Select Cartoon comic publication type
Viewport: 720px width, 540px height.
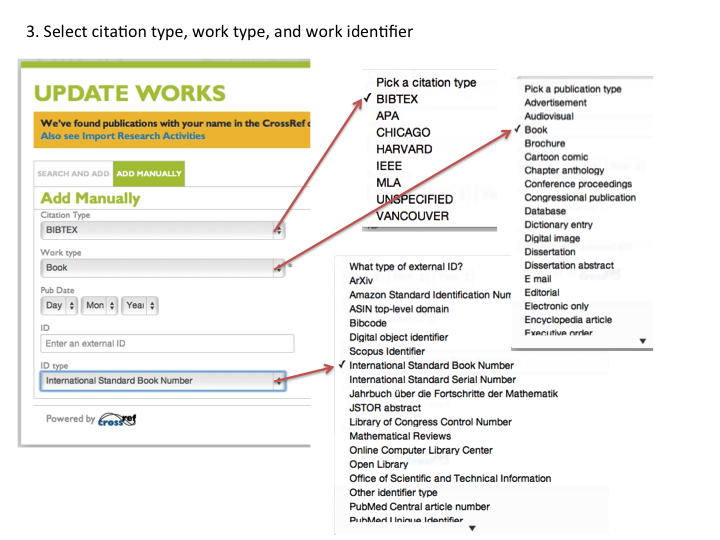coord(556,157)
